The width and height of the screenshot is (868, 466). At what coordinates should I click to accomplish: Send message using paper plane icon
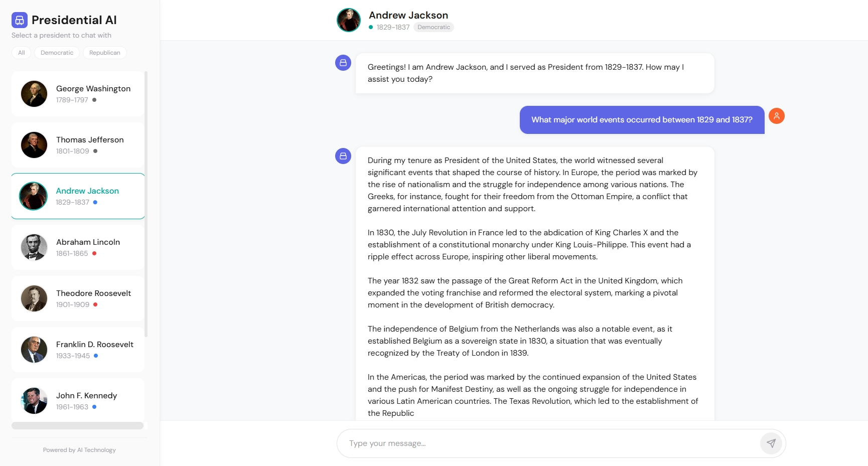771,443
